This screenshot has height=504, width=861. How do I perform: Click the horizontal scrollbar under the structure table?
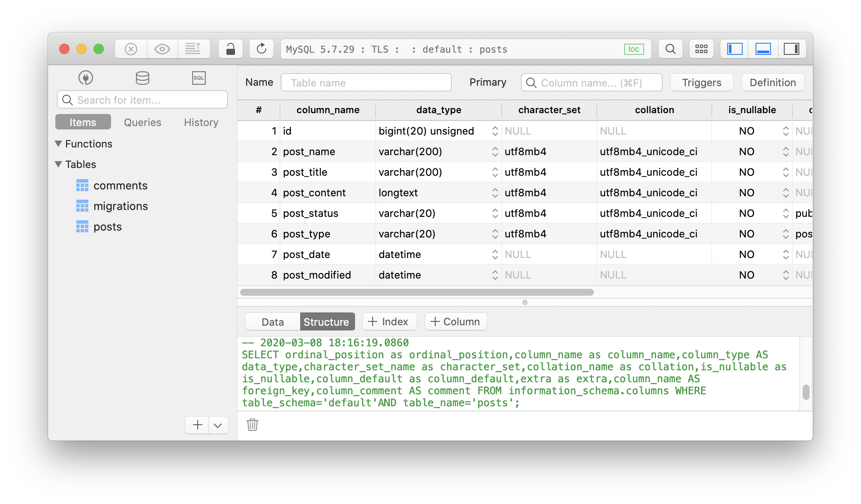[417, 292]
